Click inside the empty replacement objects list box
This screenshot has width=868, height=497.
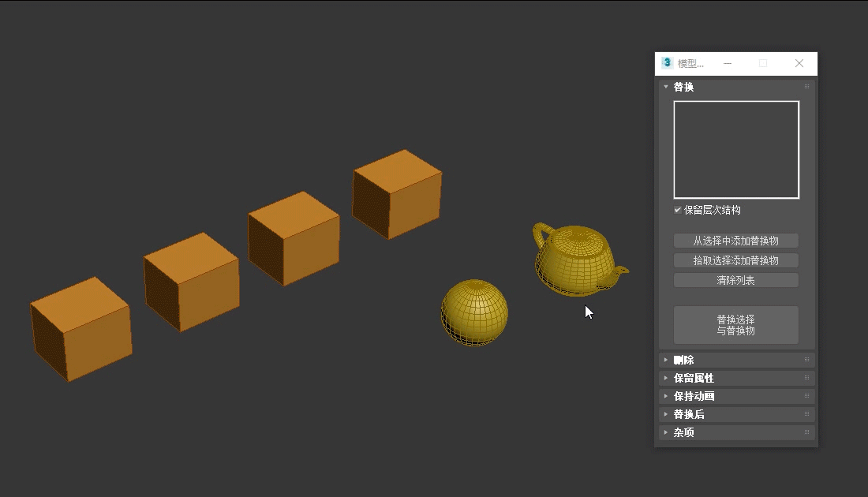736,149
